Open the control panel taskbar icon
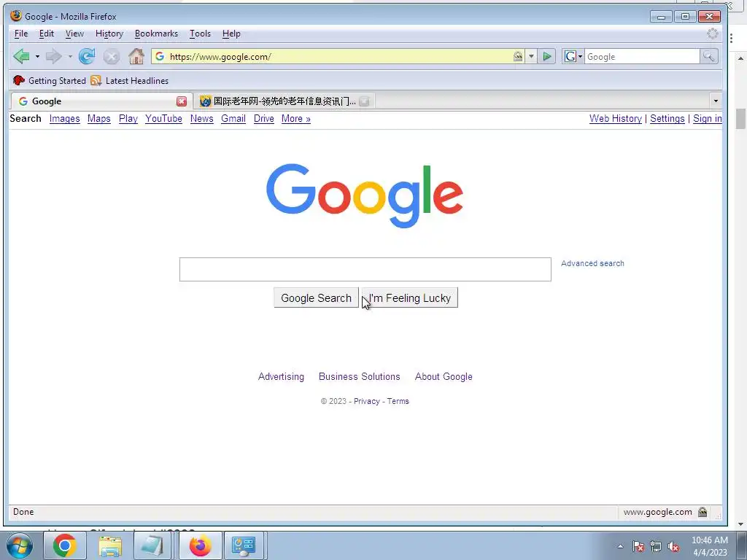Screen dimensions: 747x560 (x=244, y=545)
